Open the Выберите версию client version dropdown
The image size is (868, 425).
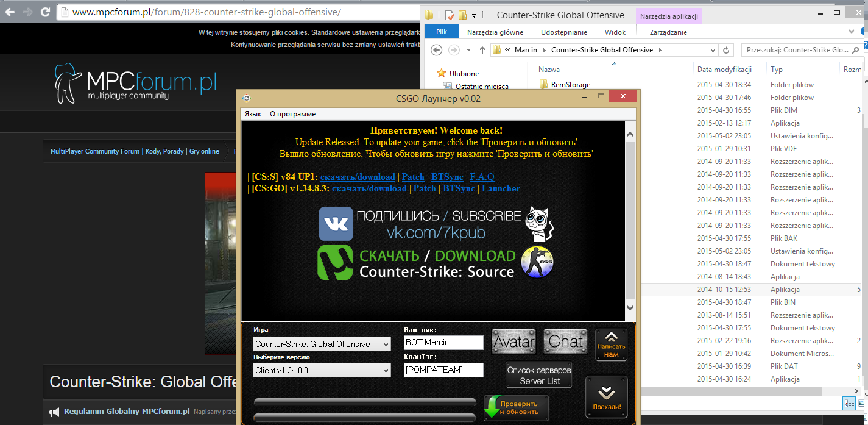pos(322,370)
